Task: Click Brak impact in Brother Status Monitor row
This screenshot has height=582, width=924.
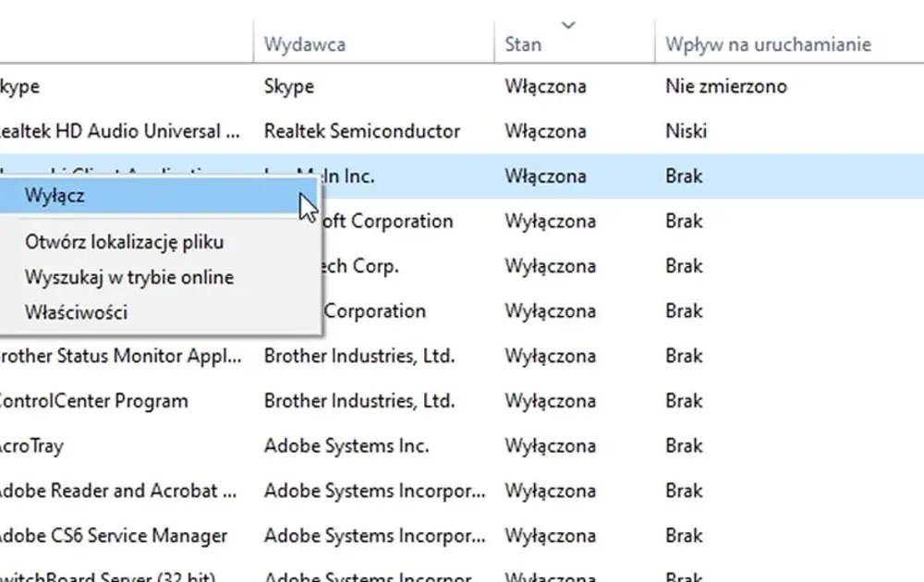Action: click(684, 356)
